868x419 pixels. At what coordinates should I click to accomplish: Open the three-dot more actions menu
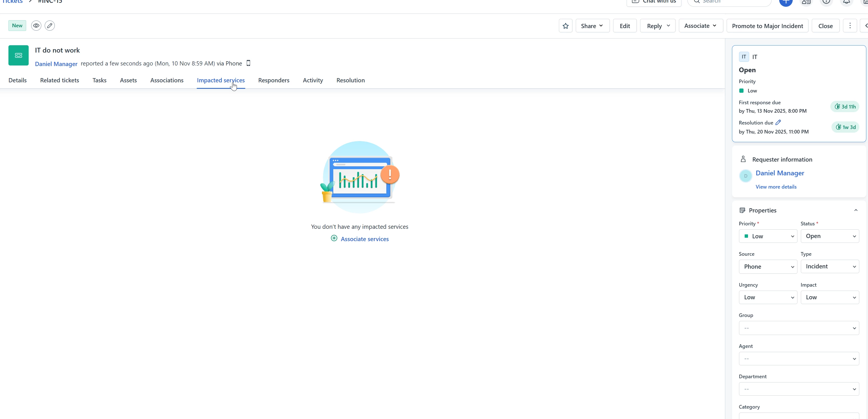tap(850, 26)
